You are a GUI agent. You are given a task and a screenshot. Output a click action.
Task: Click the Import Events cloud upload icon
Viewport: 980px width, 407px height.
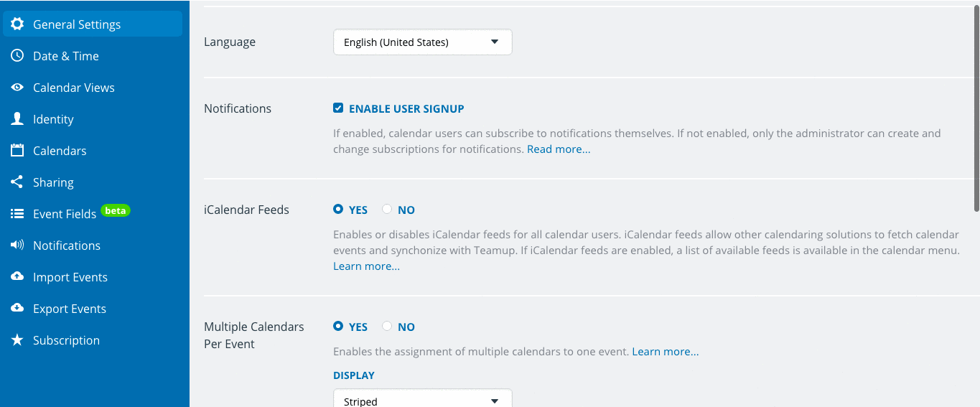click(x=17, y=276)
